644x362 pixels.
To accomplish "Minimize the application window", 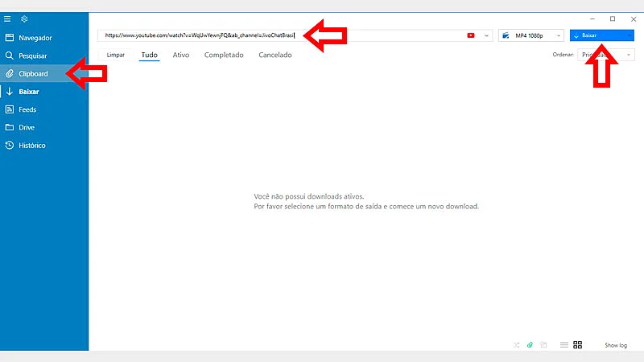I will tap(592, 19).
